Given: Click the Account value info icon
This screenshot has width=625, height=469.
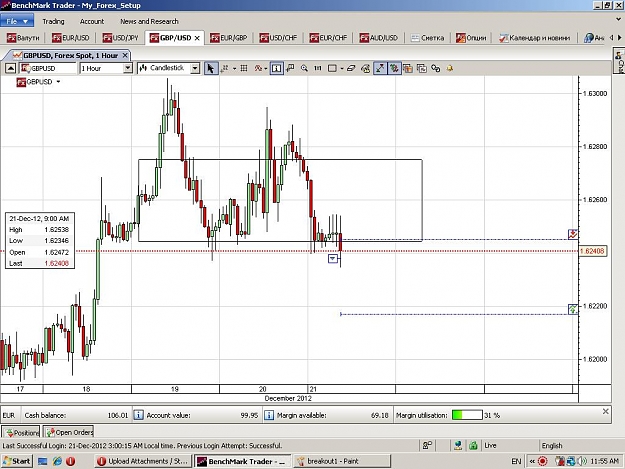Looking at the screenshot, I should (x=138, y=415).
